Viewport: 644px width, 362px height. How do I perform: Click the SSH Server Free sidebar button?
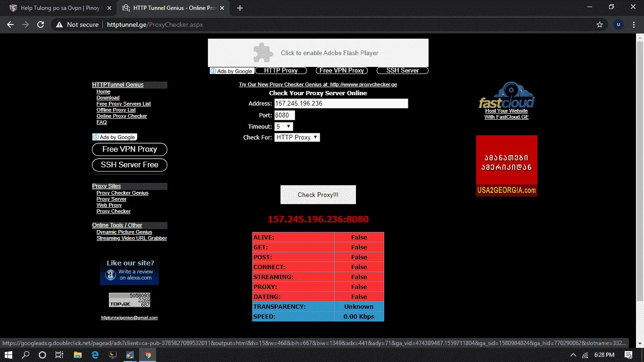pyautogui.click(x=130, y=165)
